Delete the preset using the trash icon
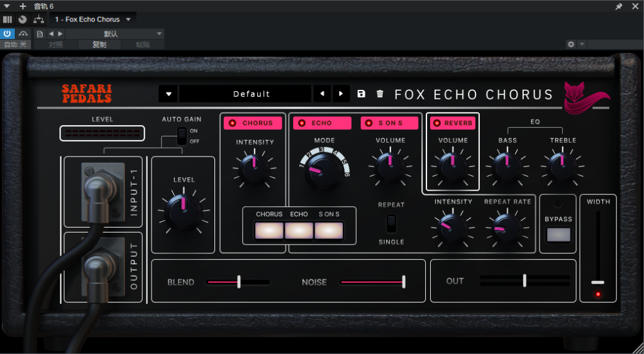This screenshot has width=644, height=354. click(x=380, y=94)
